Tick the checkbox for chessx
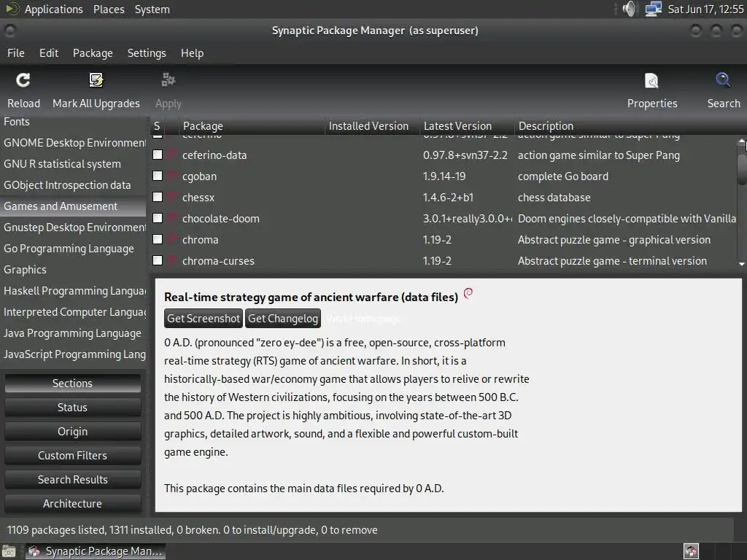The image size is (747, 560). (x=158, y=197)
